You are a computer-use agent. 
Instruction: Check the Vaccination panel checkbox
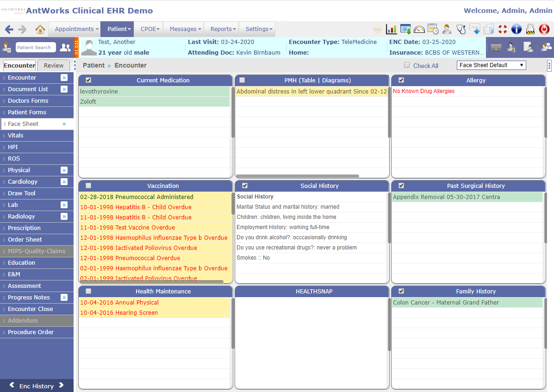pyautogui.click(x=88, y=186)
